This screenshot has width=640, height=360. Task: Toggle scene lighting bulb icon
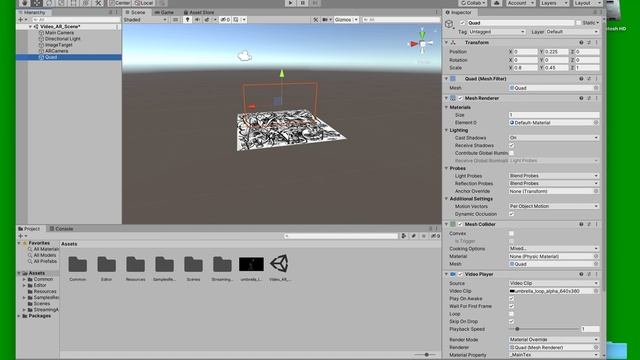(187, 20)
